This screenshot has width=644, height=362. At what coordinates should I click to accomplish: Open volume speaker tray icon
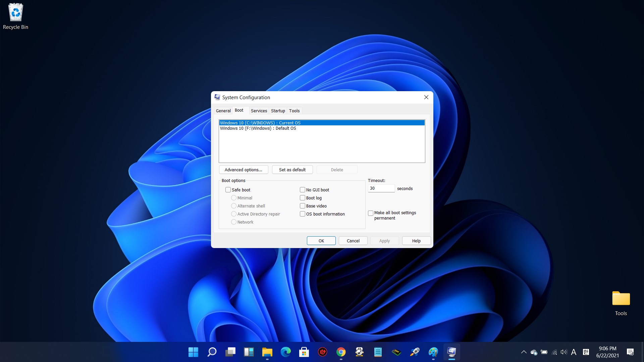pyautogui.click(x=564, y=352)
